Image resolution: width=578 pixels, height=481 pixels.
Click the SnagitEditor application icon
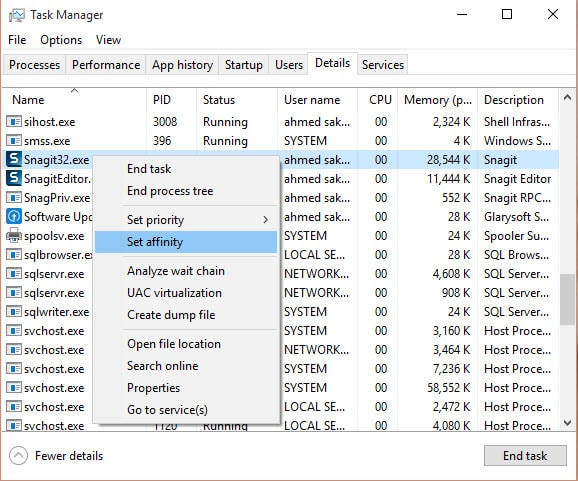[x=14, y=178]
